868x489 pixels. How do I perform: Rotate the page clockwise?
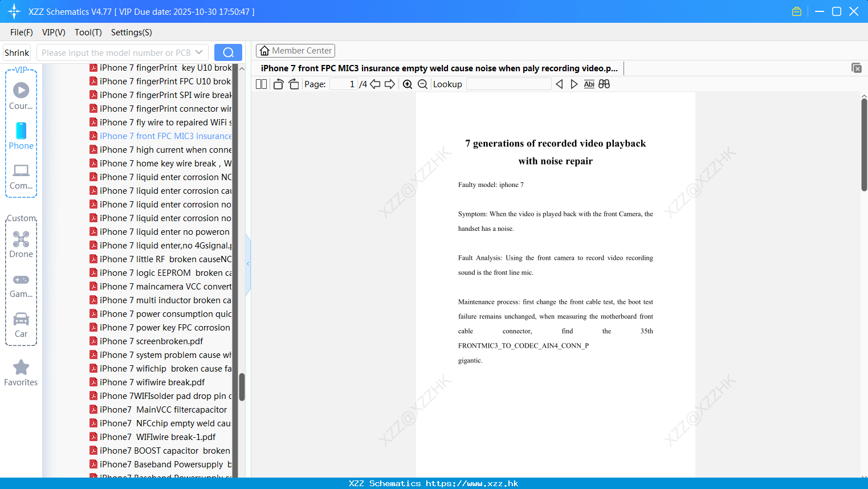(294, 84)
